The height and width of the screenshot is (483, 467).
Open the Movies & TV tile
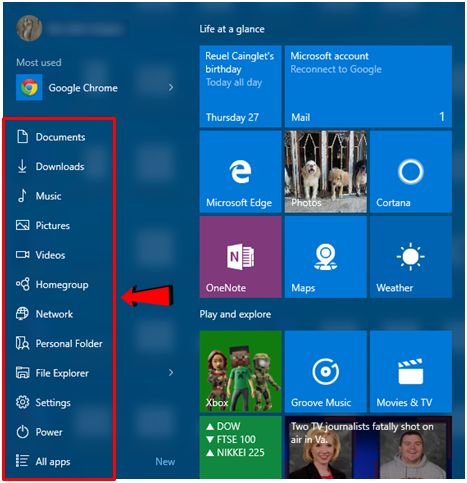(x=411, y=371)
